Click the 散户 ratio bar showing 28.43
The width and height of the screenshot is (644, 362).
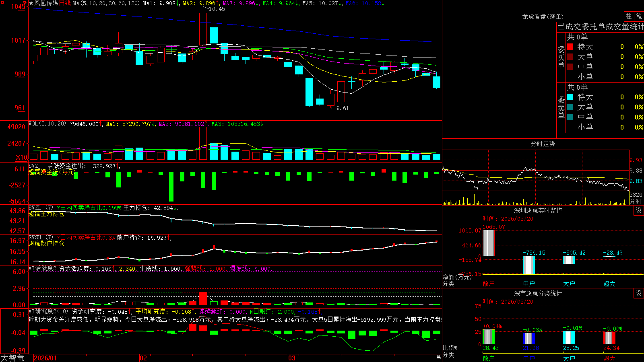[x=489, y=337]
